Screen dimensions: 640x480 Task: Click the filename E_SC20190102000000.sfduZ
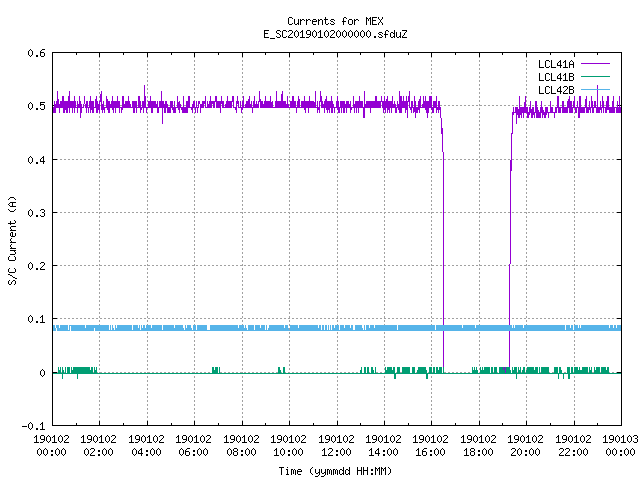335,34
